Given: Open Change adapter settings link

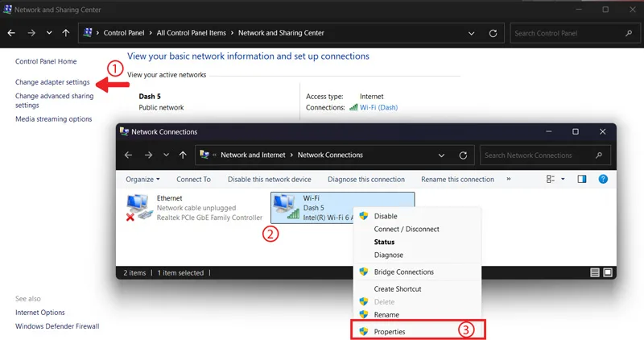Looking at the screenshot, I should (52, 82).
